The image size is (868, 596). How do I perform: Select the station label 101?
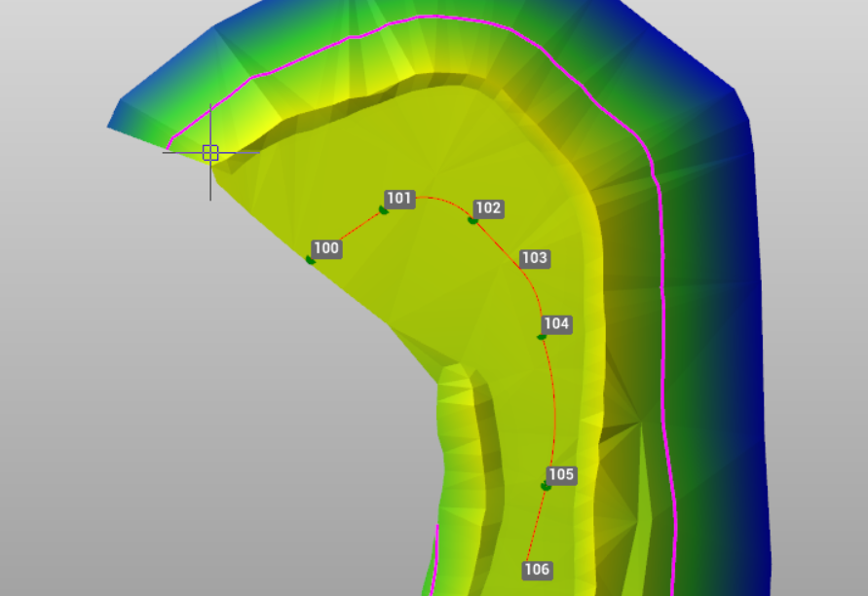click(x=399, y=199)
